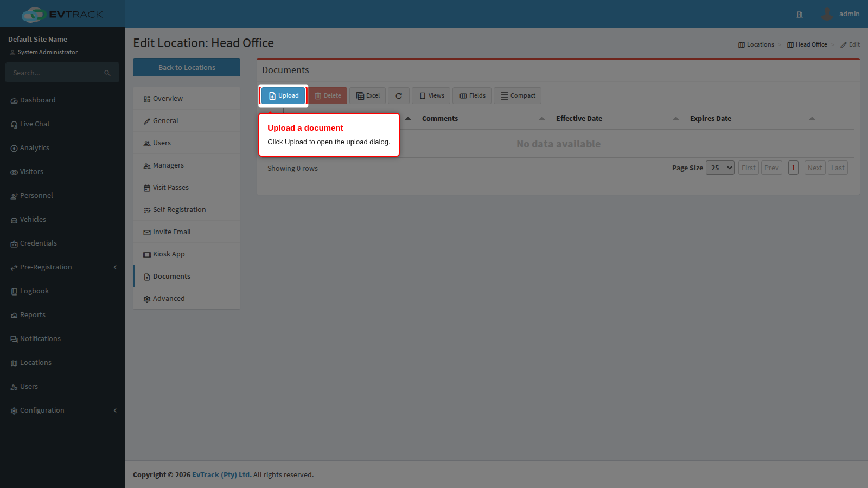
Task: Go to Head Office breadcrumb
Action: pos(807,44)
